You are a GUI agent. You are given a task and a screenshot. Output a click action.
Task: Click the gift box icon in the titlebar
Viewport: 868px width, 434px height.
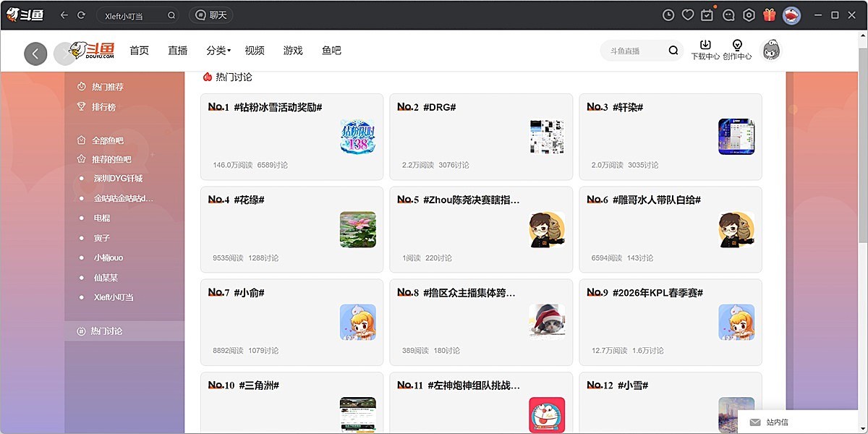click(x=769, y=14)
